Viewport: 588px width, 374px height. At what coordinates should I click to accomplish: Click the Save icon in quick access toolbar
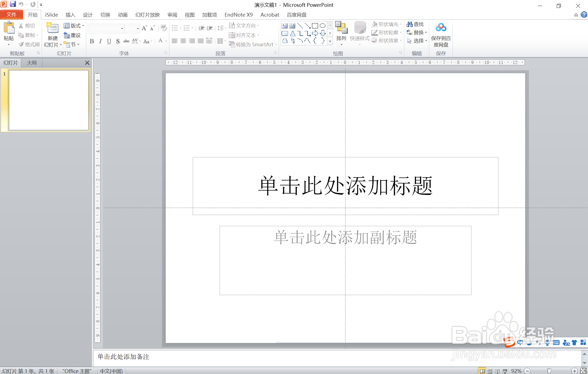(x=13, y=4)
